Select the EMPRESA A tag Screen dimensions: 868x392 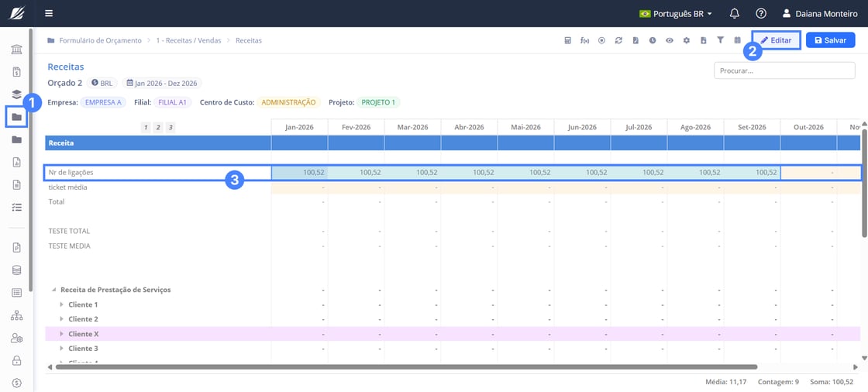(103, 102)
